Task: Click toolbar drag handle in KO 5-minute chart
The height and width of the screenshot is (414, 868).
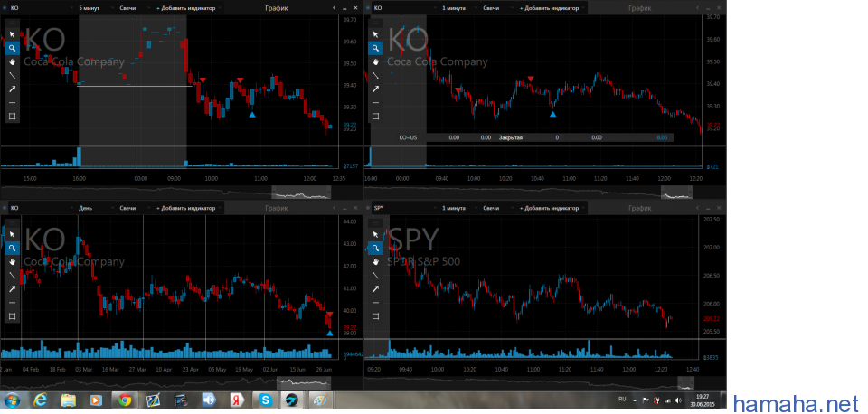Action: (x=12, y=23)
